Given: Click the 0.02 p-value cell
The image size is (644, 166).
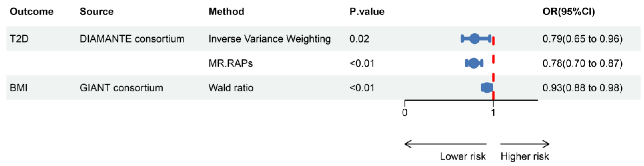Looking at the screenshot, I should (x=359, y=39).
